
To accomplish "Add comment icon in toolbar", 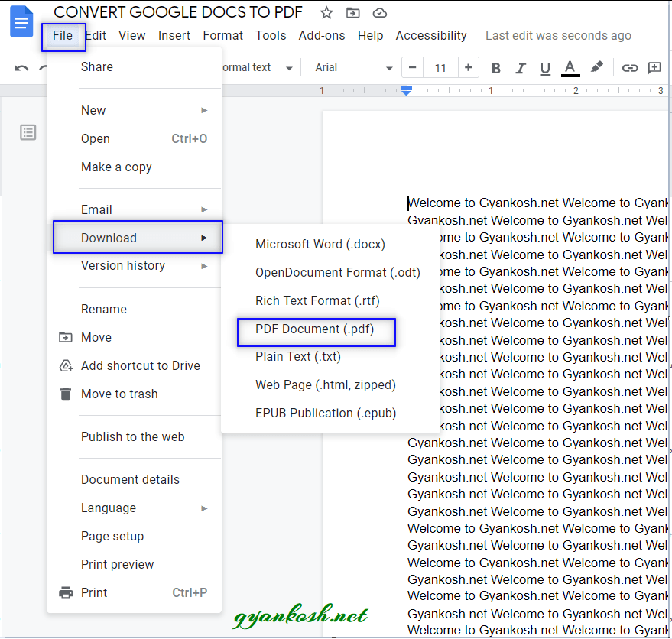I will (x=654, y=68).
